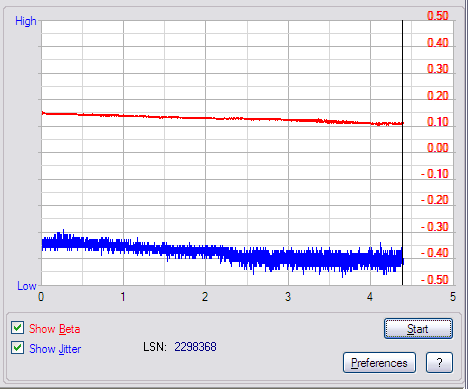Click the 0.10 beta scale value
468x389 pixels.
tap(438, 122)
